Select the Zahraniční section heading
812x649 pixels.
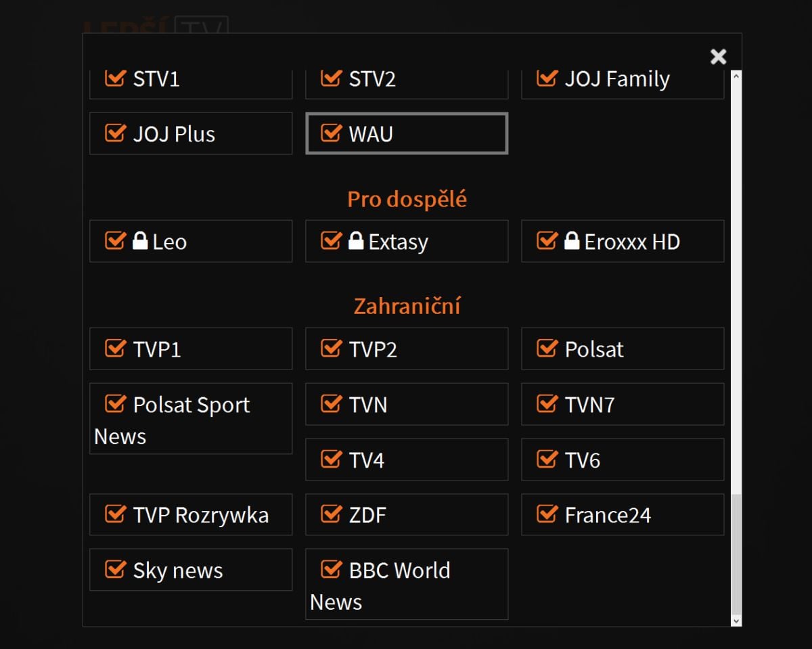[x=406, y=306]
